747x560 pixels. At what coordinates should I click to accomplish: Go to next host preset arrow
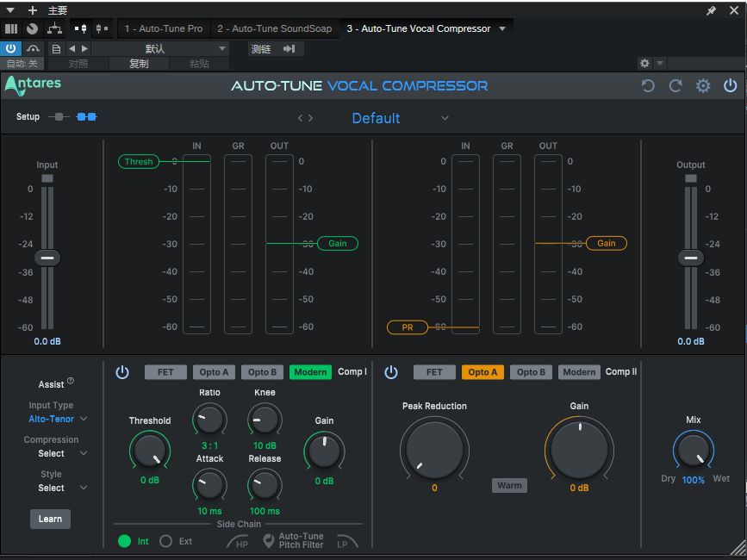tap(84, 48)
